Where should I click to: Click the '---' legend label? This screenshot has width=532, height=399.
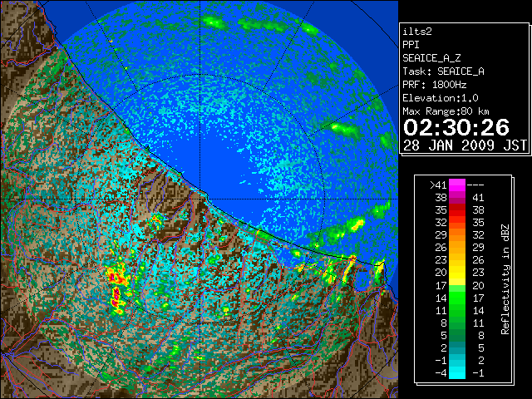(x=475, y=185)
